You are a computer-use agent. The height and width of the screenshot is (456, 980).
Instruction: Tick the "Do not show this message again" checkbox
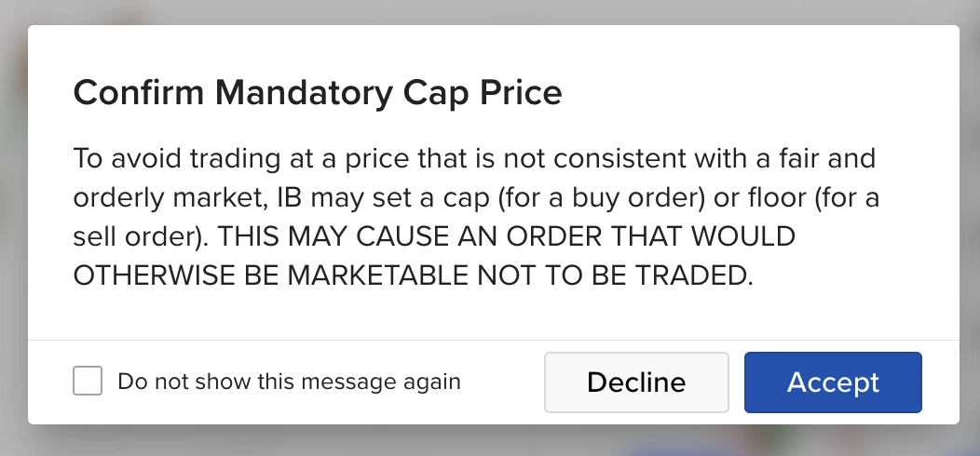pyautogui.click(x=88, y=381)
